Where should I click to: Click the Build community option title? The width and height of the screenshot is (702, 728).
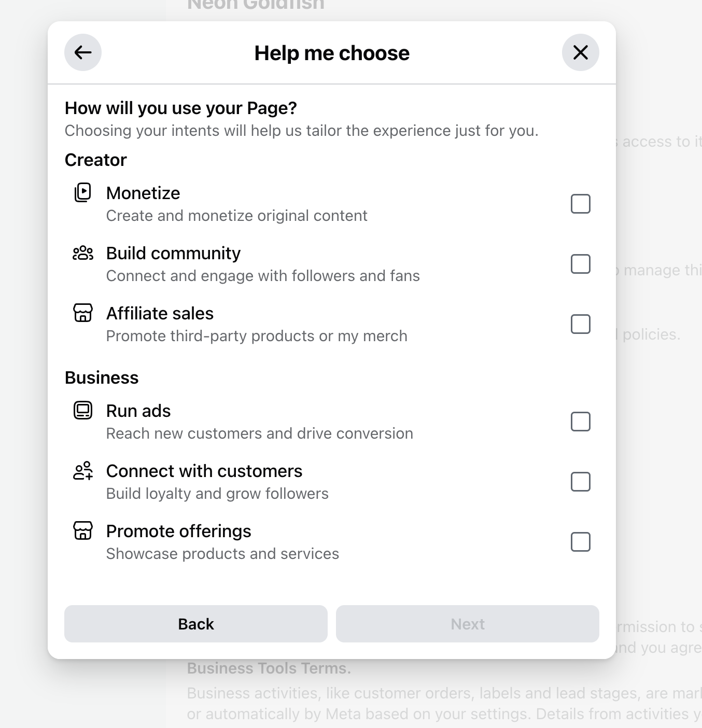[x=173, y=253]
